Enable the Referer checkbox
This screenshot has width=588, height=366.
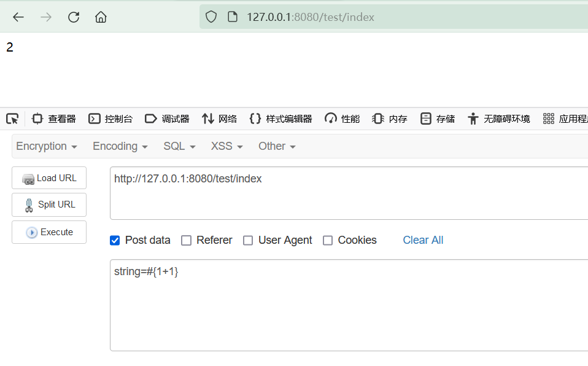pos(186,240)
